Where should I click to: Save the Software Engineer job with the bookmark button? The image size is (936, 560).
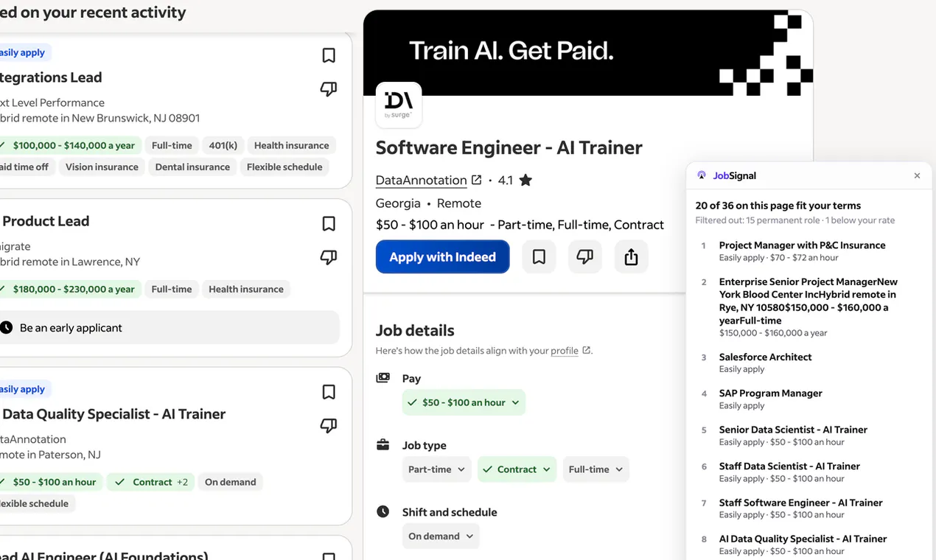pyautogui.click(x=539, y=256)
